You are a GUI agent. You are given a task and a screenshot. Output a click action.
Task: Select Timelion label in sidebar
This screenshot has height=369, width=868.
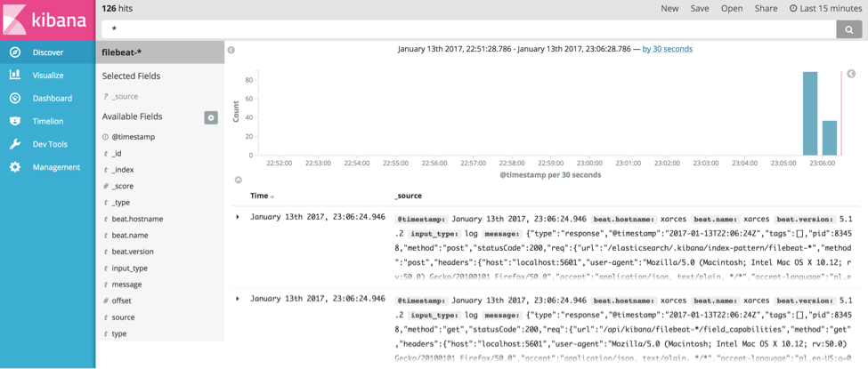pyautogui.click(x=48, y=121)
